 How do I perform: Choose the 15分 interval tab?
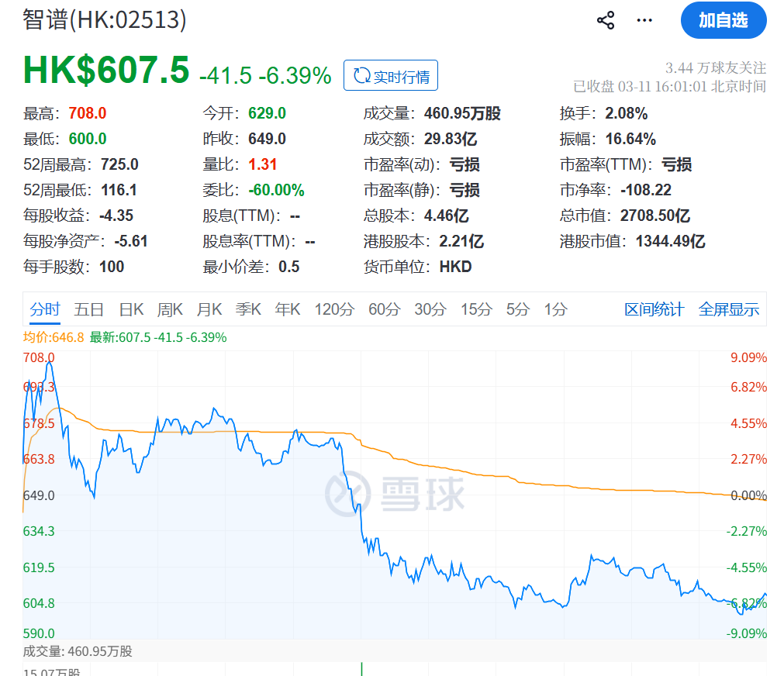click(x=476, y=309)
